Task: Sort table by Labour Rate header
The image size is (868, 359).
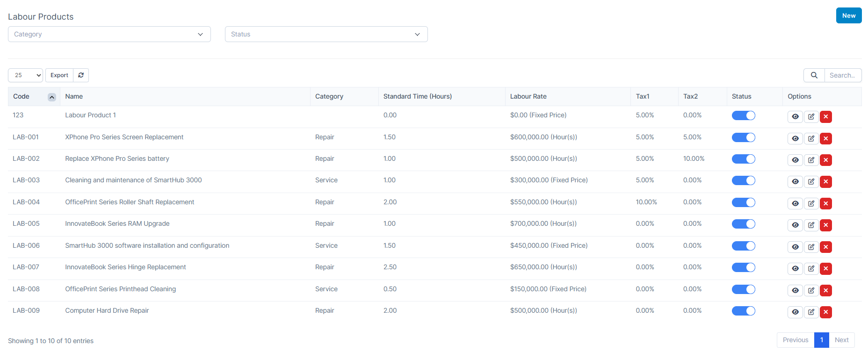Action: click(528, 96)
